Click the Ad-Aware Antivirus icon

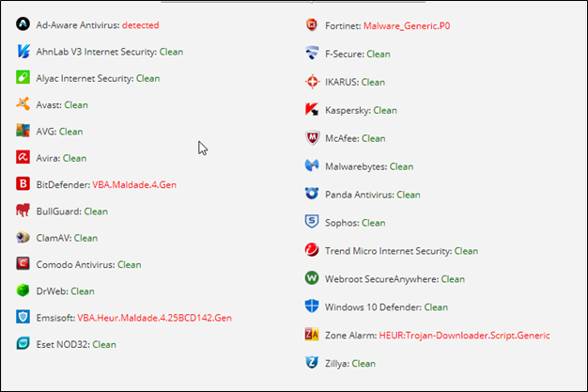coord(23,24)
